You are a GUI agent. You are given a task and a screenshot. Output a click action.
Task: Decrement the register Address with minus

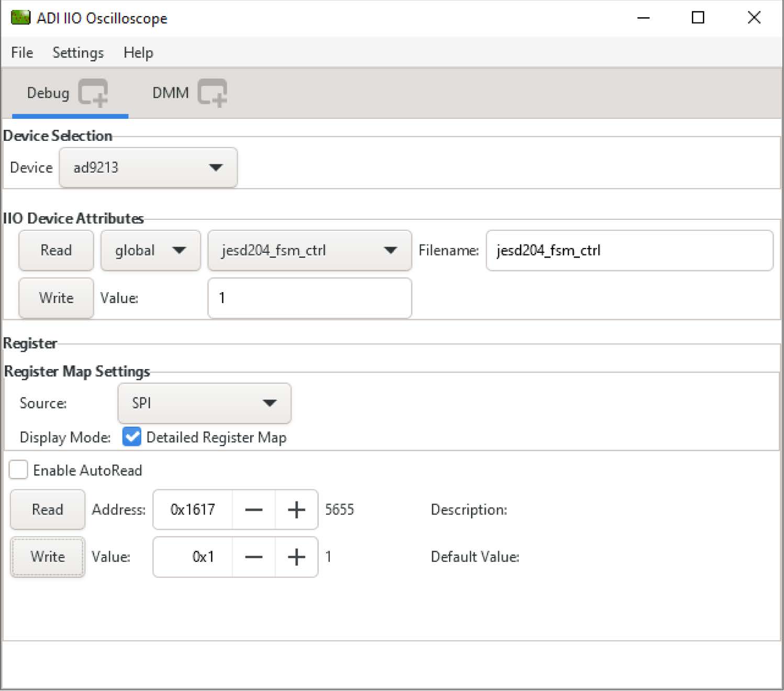tap(254, 509)
